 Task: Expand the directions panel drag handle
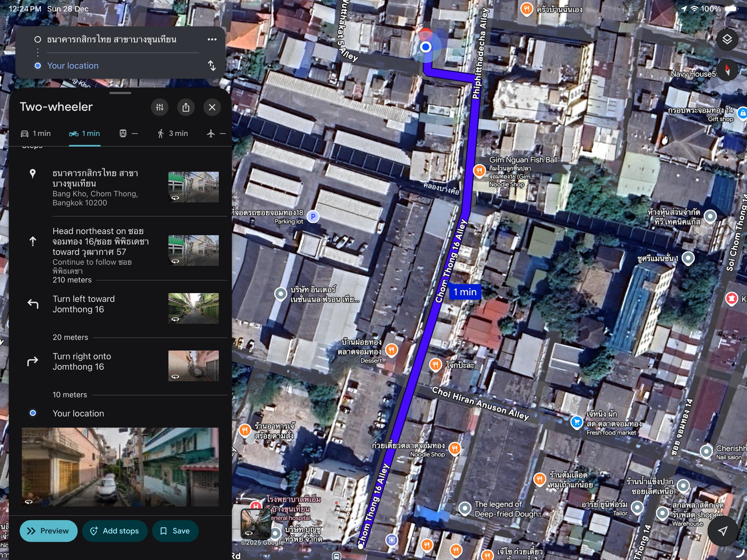[120, 93]
